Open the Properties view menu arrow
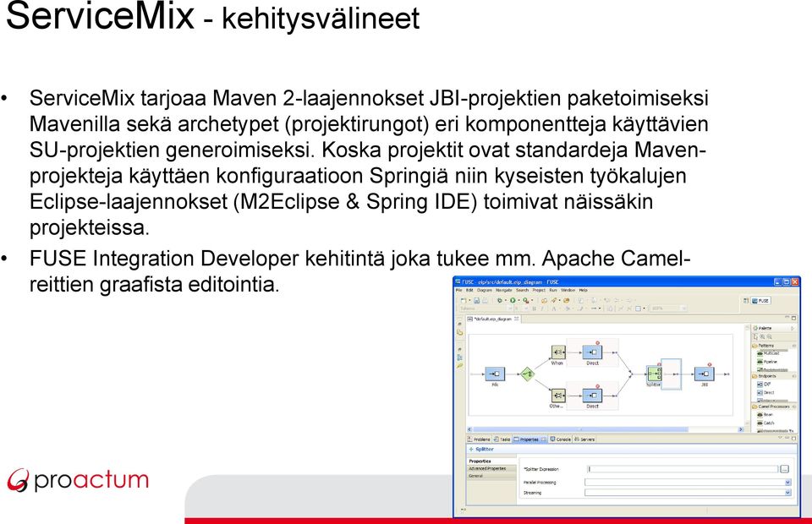This screenshot has width=812, height=524. (x=781, y=438)
